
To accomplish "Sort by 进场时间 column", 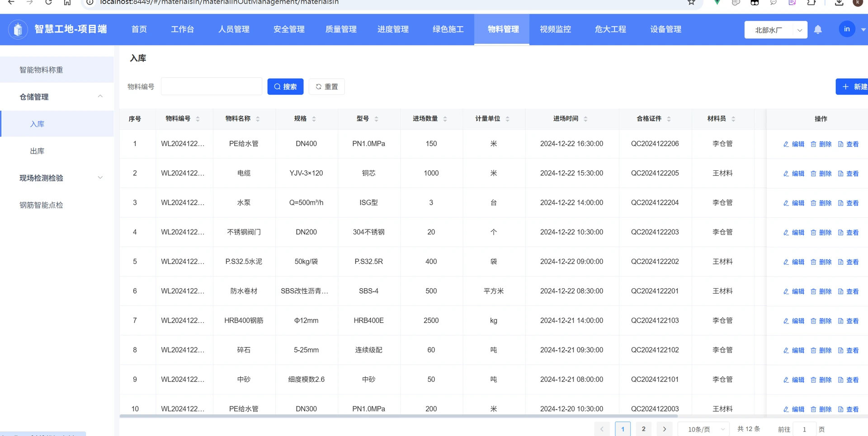I will click(585, 119).
